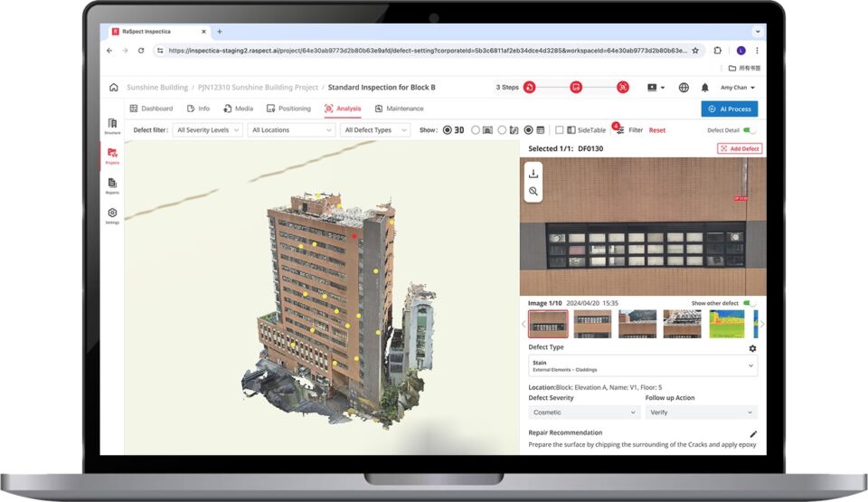Open the Defect Type gear settings
868x502 pixels.
[752, 348]
